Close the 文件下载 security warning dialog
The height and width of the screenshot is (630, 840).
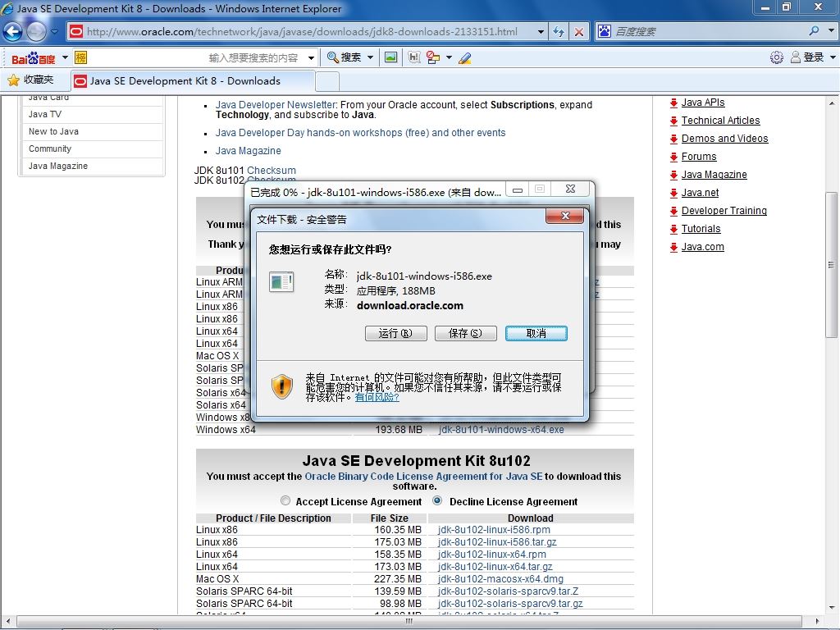click(x=564, y=216)
